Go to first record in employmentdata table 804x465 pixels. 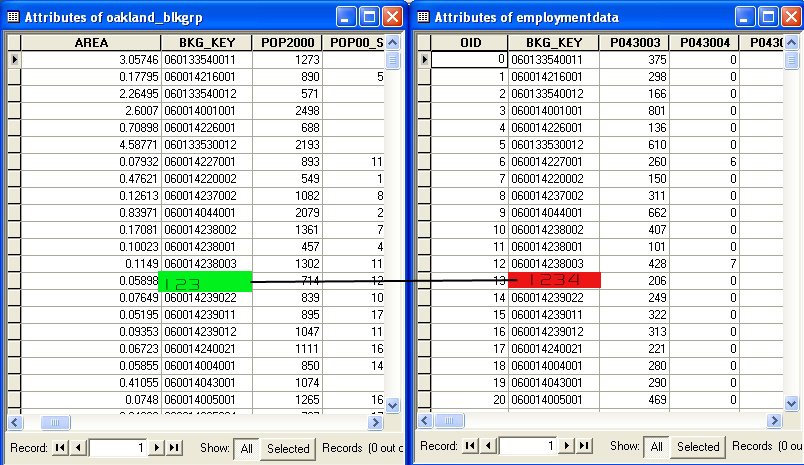tap(470, 446)
